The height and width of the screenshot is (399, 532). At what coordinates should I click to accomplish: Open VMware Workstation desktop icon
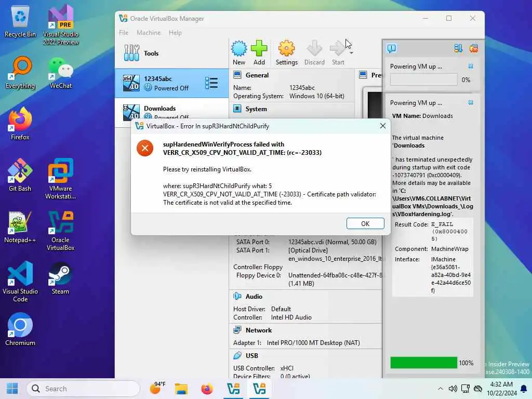pyautogui.click(x=61, y=179)
